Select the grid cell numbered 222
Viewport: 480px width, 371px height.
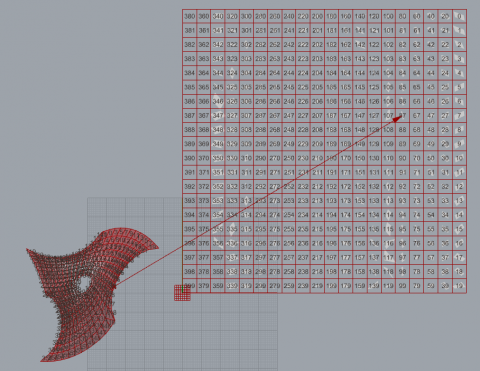[x=303, y=45]
